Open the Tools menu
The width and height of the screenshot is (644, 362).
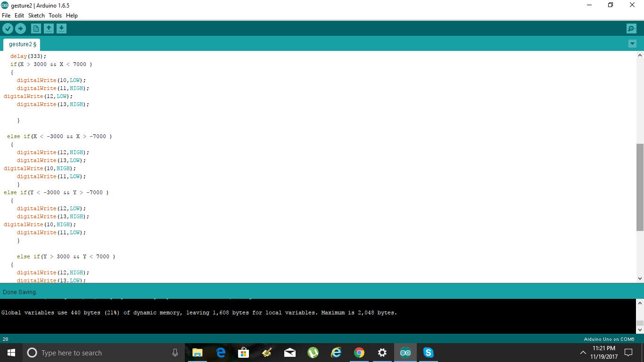pos(55,16)
